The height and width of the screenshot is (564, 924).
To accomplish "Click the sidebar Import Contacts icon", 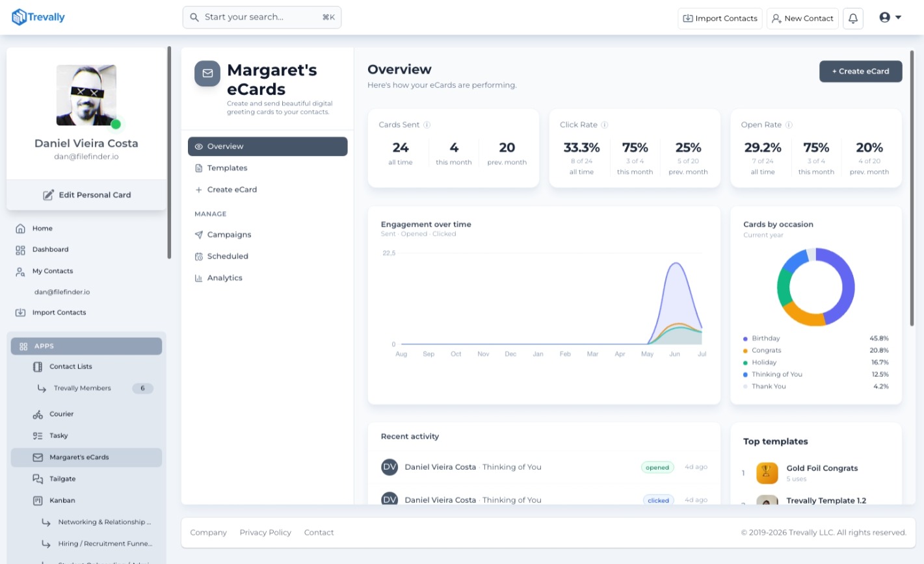I will (x=20, y=313).
